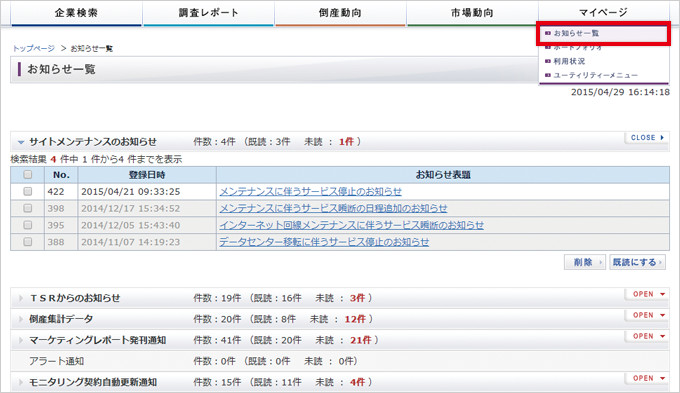The height and width of the screenshot is (393, 680).
Task: Click the アラート通知 row label
Action: [56, 361]
